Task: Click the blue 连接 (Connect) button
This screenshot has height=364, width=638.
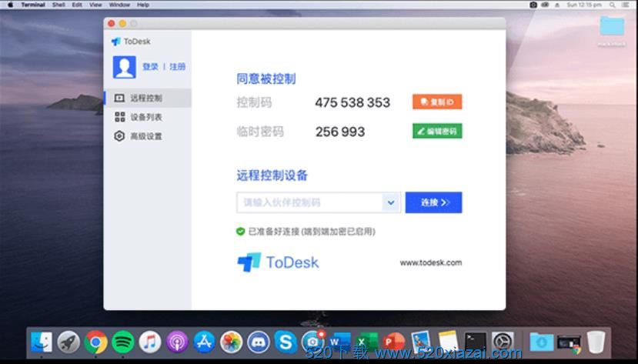Action: click(433, 202)
